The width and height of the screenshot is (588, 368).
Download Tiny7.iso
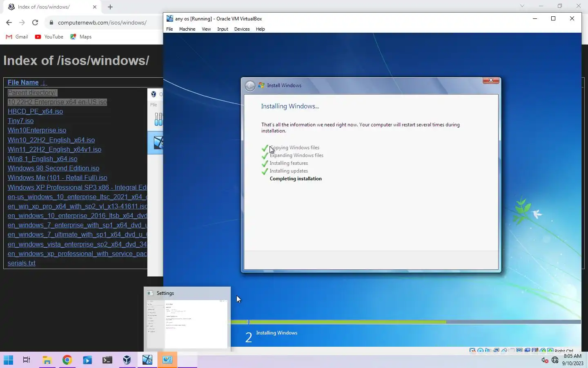(20, 121)
